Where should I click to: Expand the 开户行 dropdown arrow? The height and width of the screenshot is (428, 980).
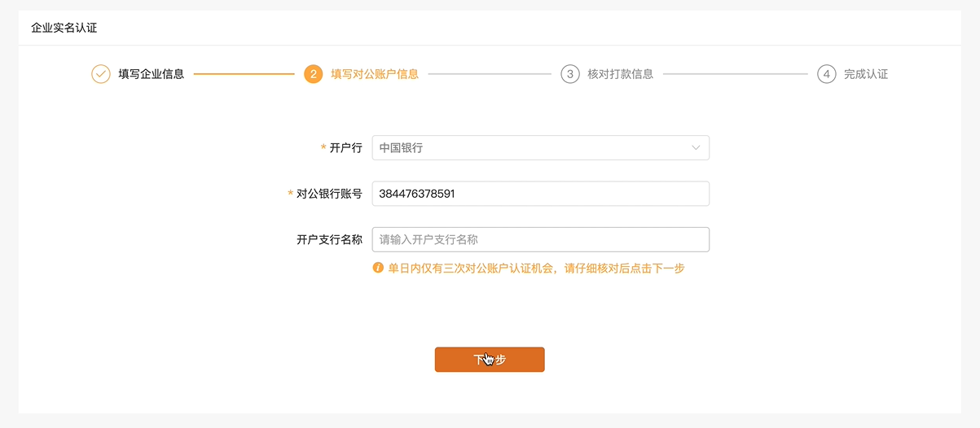[696, 148]
